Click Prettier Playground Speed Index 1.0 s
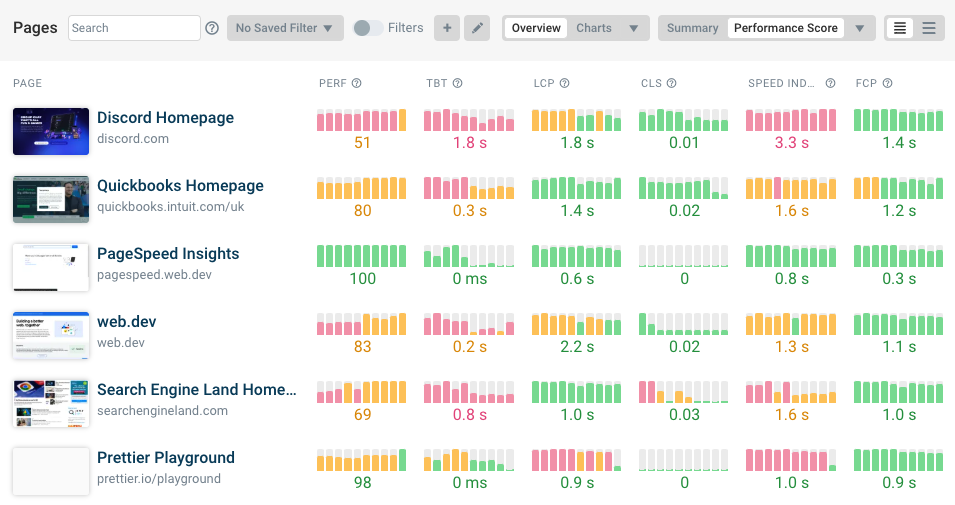955x505 pixels. pos(792,483)
